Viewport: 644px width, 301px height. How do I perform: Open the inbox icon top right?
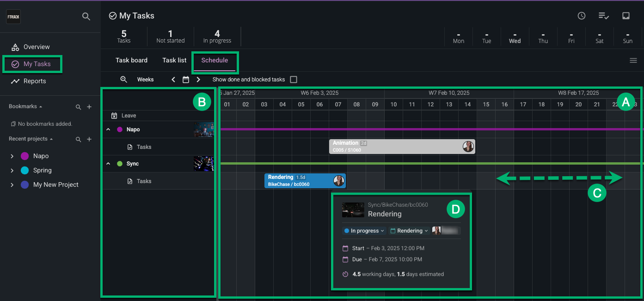coord(626,15)
